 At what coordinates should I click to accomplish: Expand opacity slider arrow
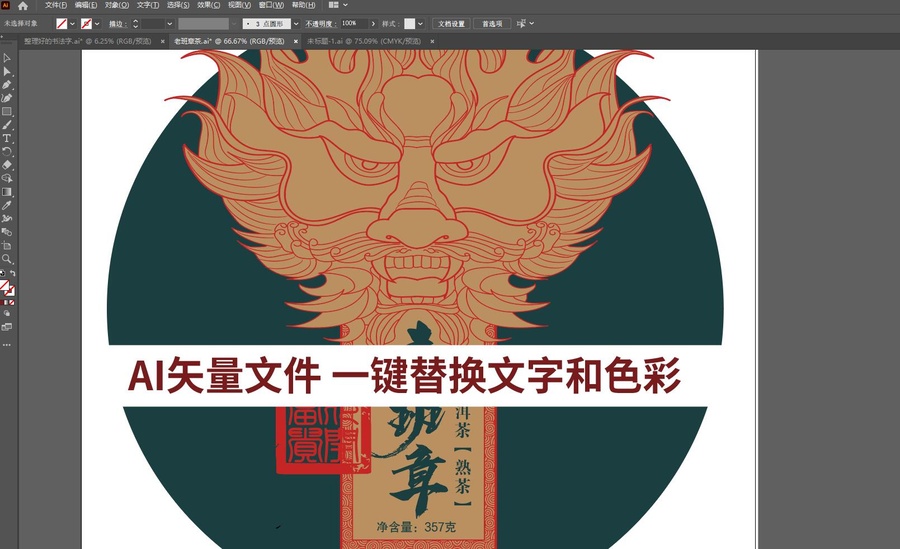click(x=373, y=24)
